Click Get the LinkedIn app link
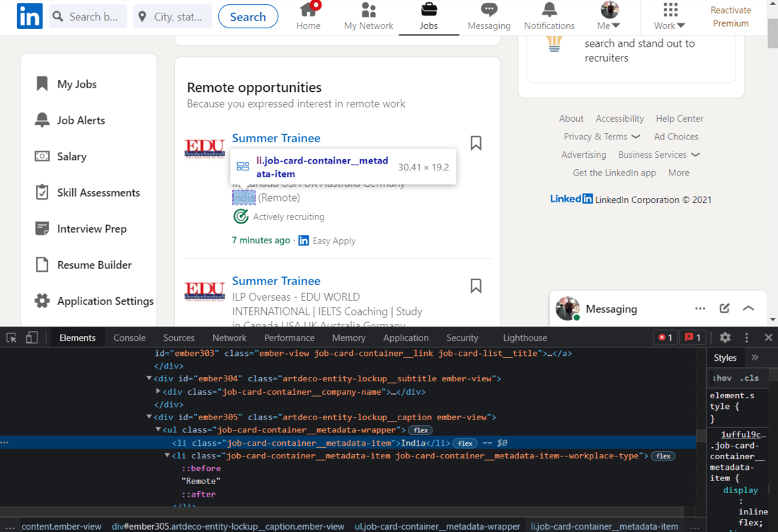Image resolution: width=778 pixels, height=532 pixels. (x=614, y=173)
